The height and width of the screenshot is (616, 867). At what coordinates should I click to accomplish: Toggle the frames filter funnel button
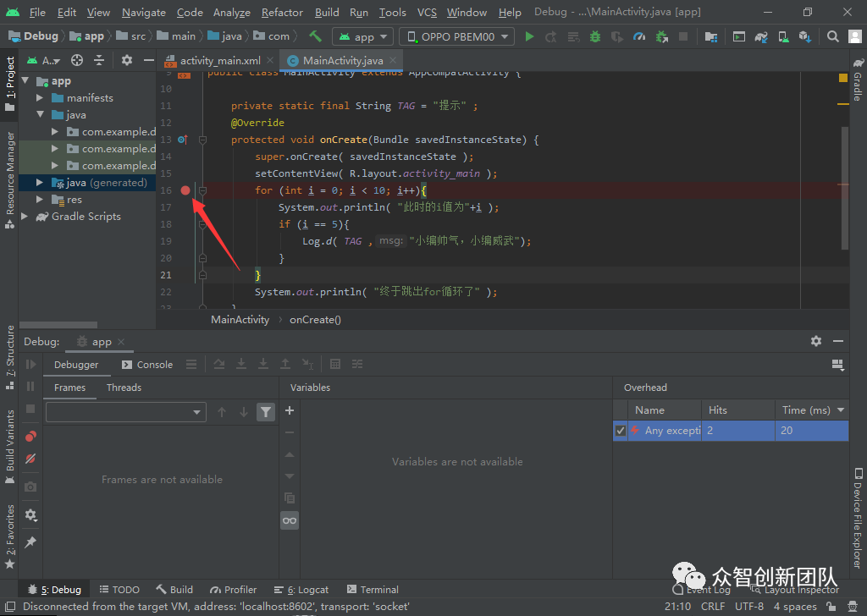(x=266, y=412)
